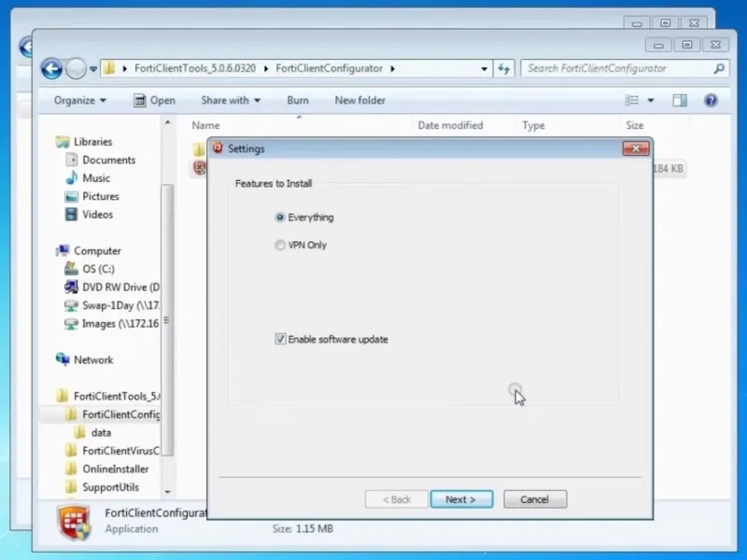This screenshot has height=560, width=747.
Task: Sort by the Type column header
Action: coord(533,125)
